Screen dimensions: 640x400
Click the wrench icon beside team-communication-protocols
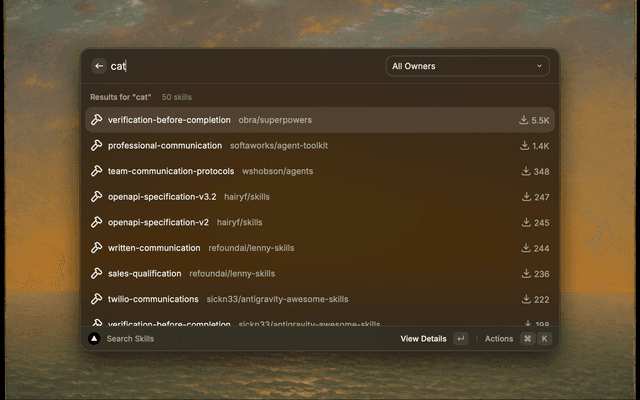point(97,171)
